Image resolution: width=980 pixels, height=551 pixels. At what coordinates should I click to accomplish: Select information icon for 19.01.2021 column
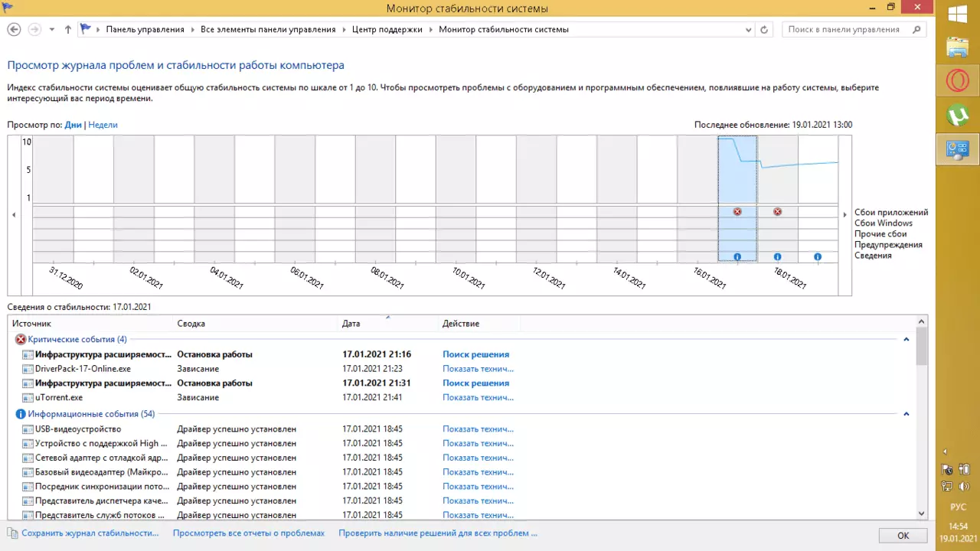click(x=818, y=257)
